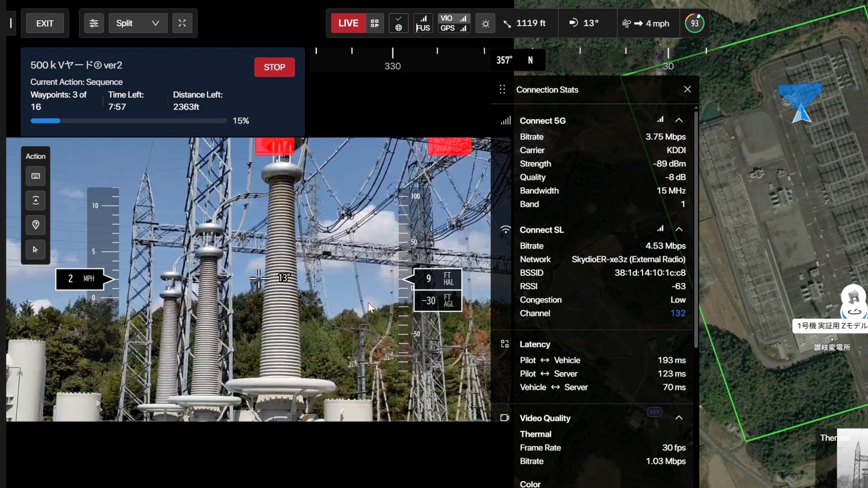Viewport: 868px width, 488px height.
Task: Click the brightness sun icon
Action: (485, 24)
